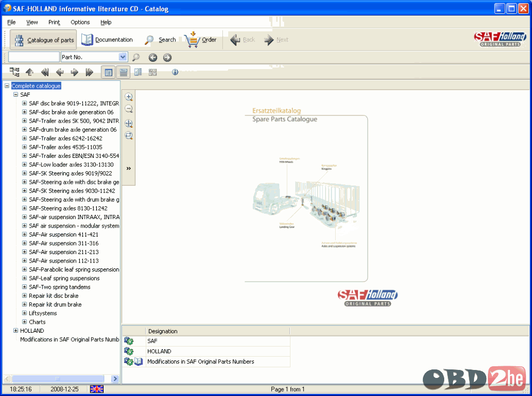This screenshot has height=396, width=532.
Task: Open the Help menu
Action: (106, 22)
